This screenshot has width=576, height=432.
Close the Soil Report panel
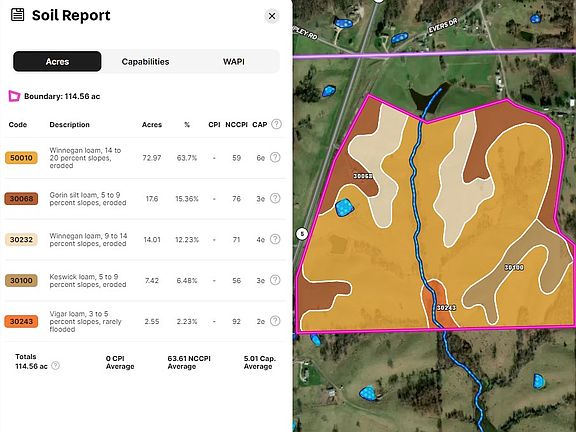(272, 16)
